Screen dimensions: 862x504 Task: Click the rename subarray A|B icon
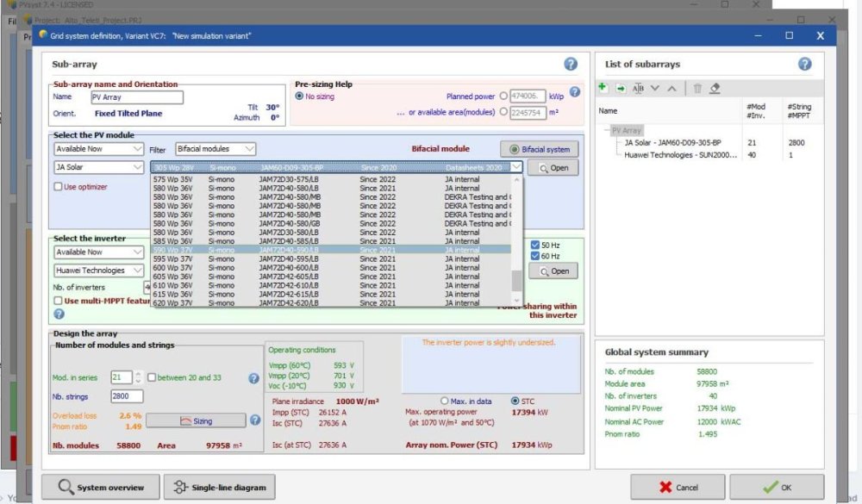(638, 88)
